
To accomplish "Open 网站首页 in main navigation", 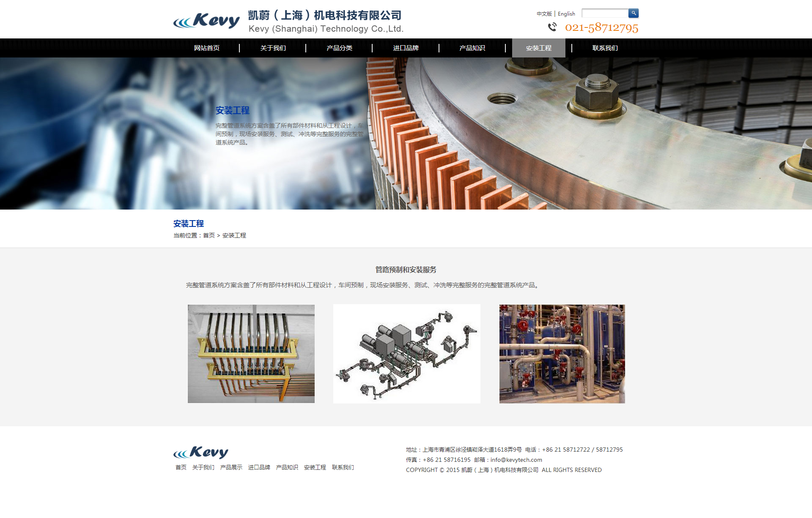I will pos(206,48).
